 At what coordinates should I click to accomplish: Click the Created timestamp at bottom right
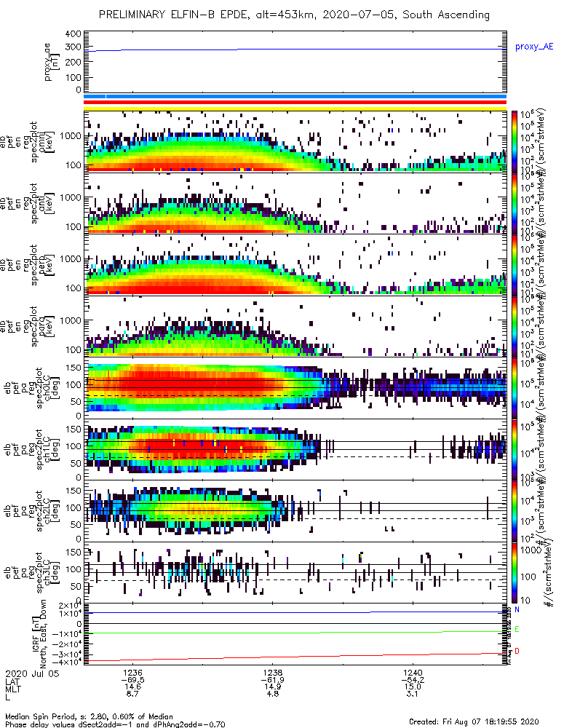click(x=474, y=721)
